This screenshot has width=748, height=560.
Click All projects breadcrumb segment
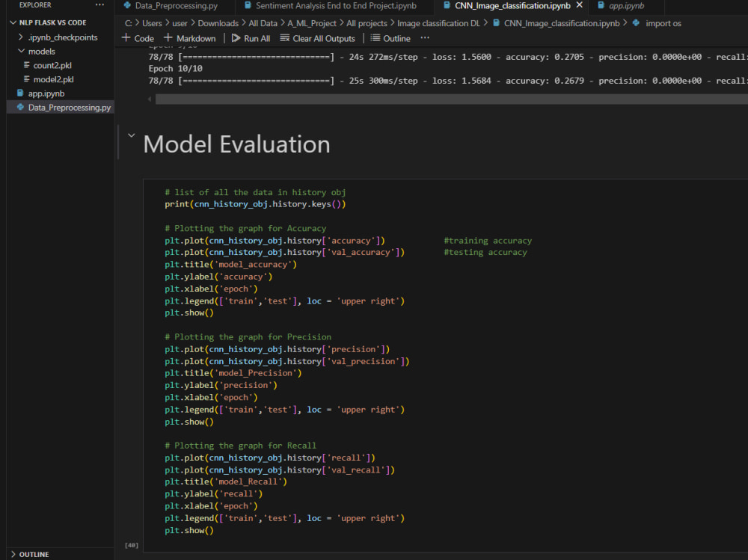367,23
